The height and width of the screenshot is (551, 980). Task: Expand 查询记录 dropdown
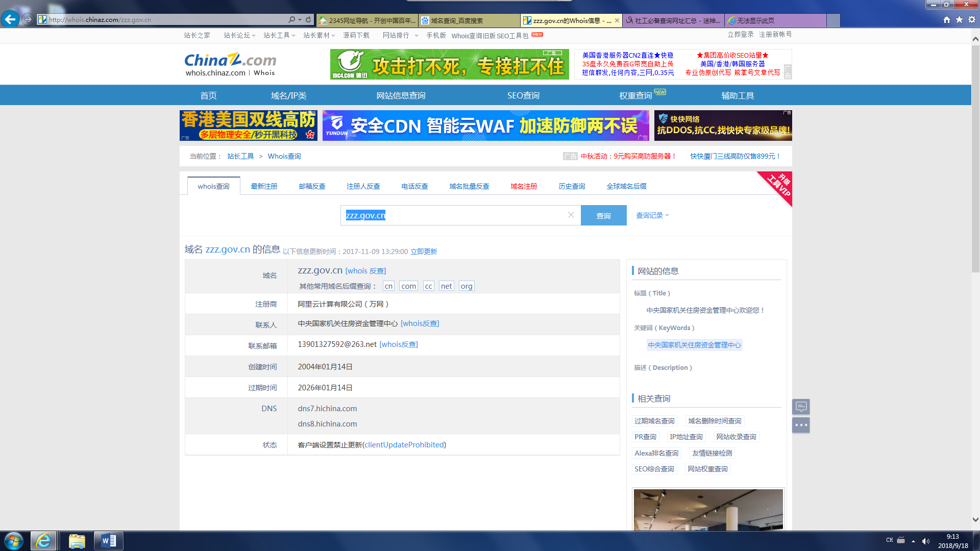tap(652, 215)
